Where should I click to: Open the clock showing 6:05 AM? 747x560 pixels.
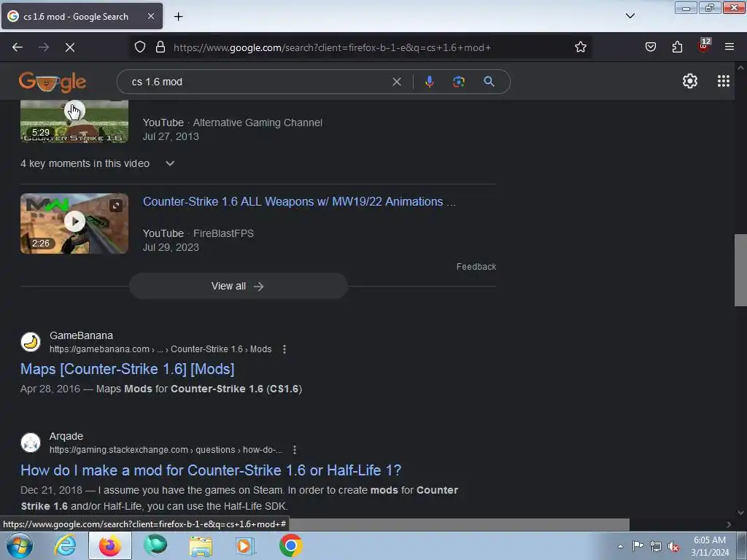pyautogui.click(x=710, y=545)
